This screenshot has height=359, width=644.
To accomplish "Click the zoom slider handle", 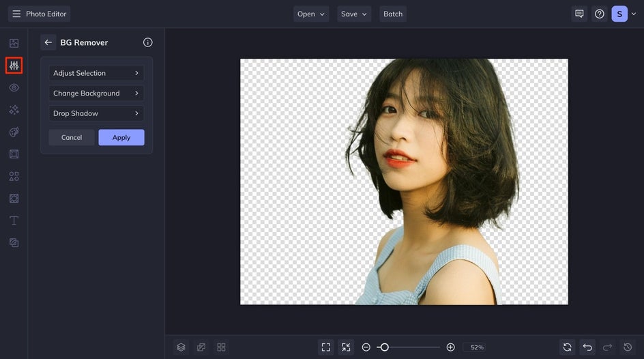I will pyautogui.click(x=384, y=347).
